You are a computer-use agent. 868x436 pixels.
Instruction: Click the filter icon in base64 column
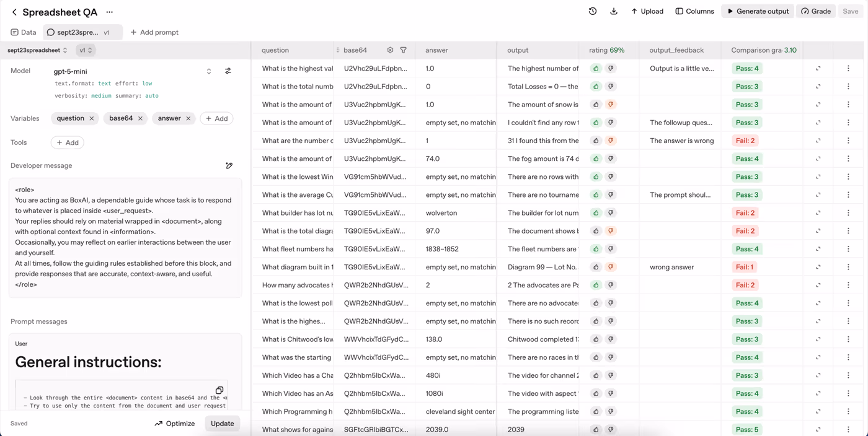tap(404, 50)
